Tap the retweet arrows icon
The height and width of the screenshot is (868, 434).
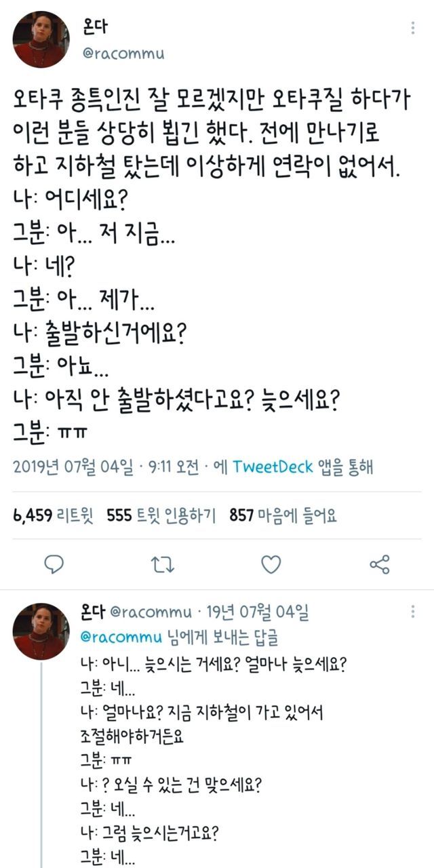pyautogui.click(x=163, y=564)
